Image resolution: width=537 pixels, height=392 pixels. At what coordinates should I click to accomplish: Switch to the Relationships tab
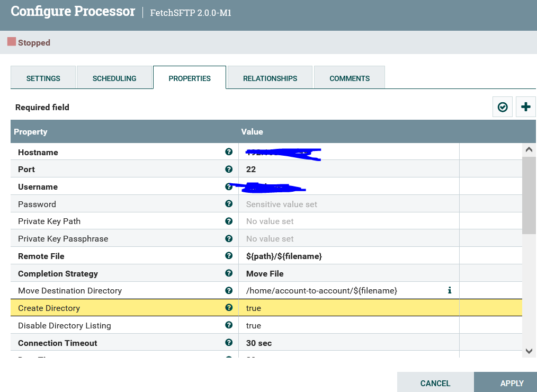(x=270, y=78)
